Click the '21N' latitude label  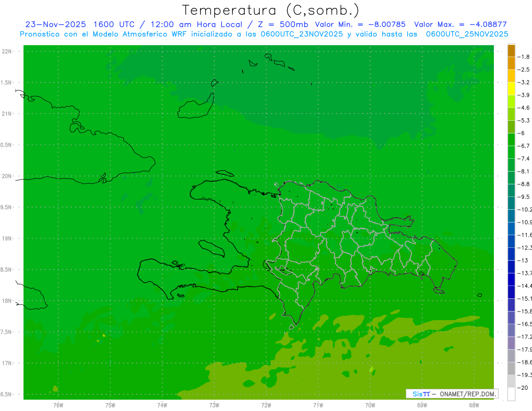8,114
